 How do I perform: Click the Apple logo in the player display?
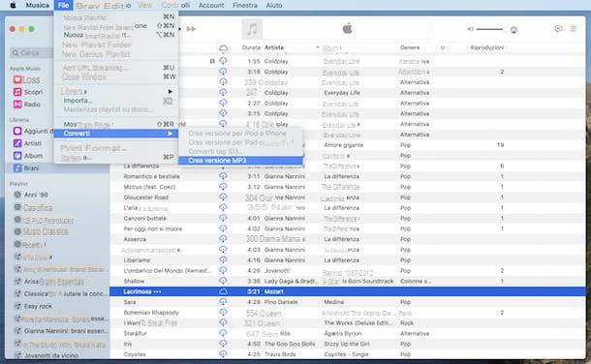tap(347, 28)
